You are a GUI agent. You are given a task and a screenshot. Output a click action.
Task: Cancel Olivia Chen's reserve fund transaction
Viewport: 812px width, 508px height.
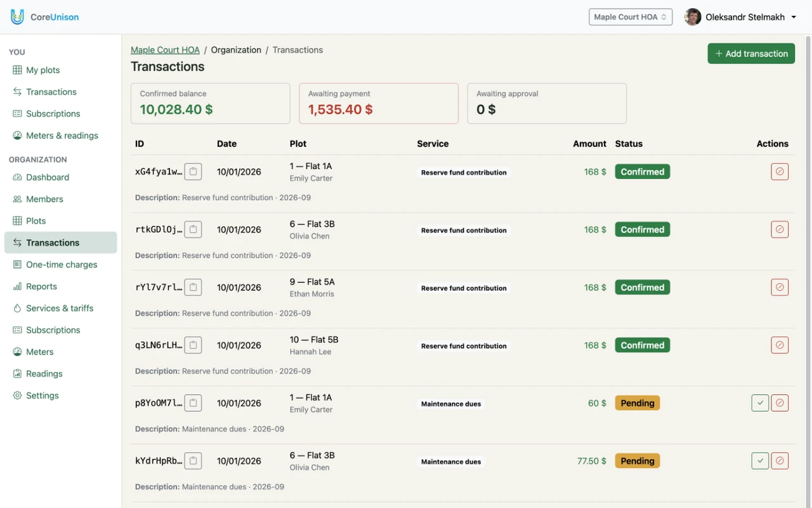[x=780, y=229]
